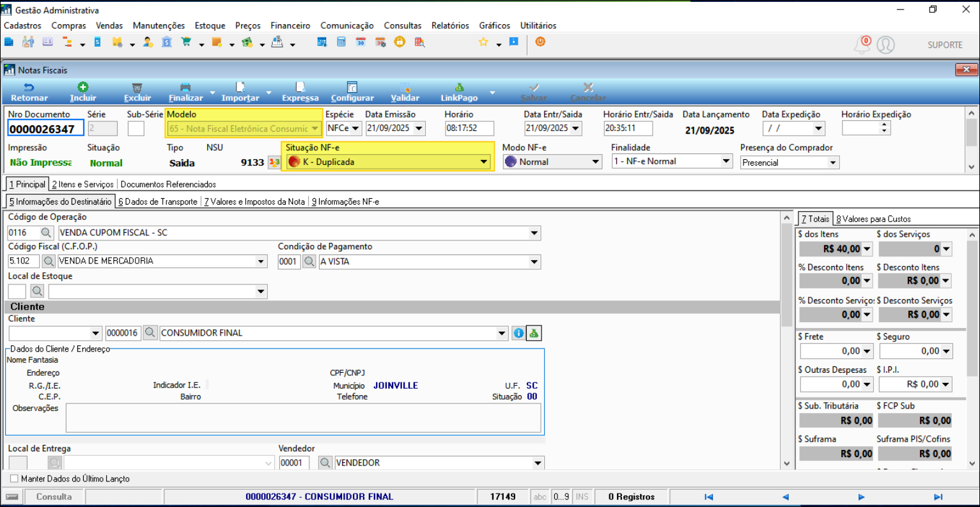Viewport: 980px width, 507px height.
Task: Open the Condição de Pagamento dropdown
Action: pos(534,261)
